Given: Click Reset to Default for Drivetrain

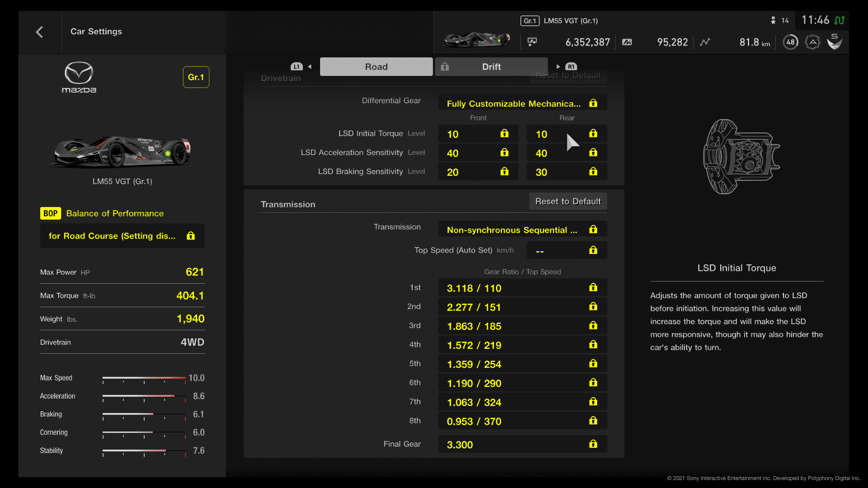Looking at the screenshot, I should [x=568, y=76].
